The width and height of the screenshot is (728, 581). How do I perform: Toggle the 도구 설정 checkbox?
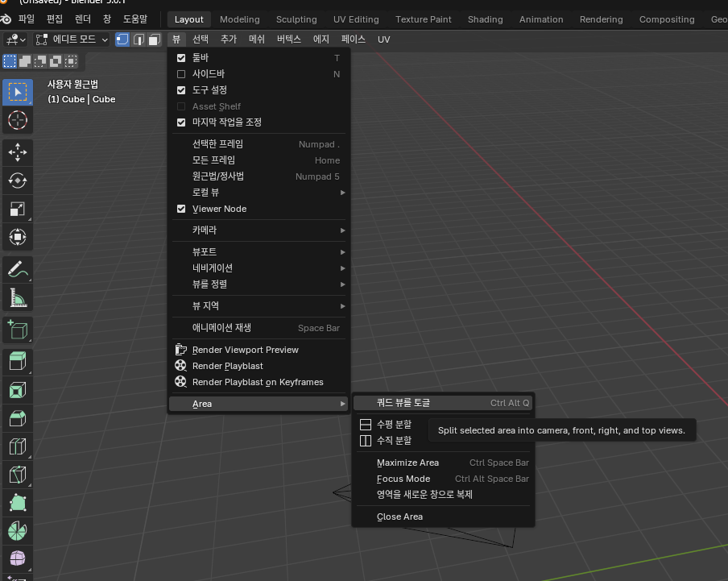pos(181,90)
